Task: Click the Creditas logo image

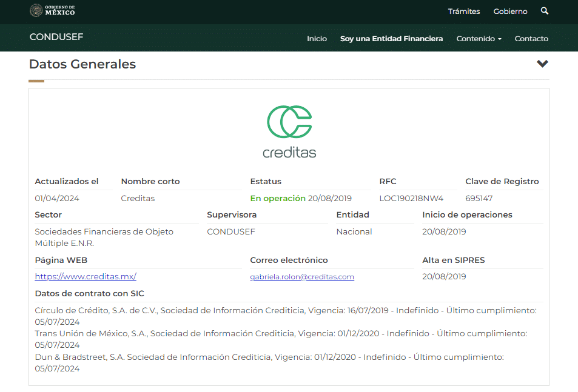Action: 289,131
